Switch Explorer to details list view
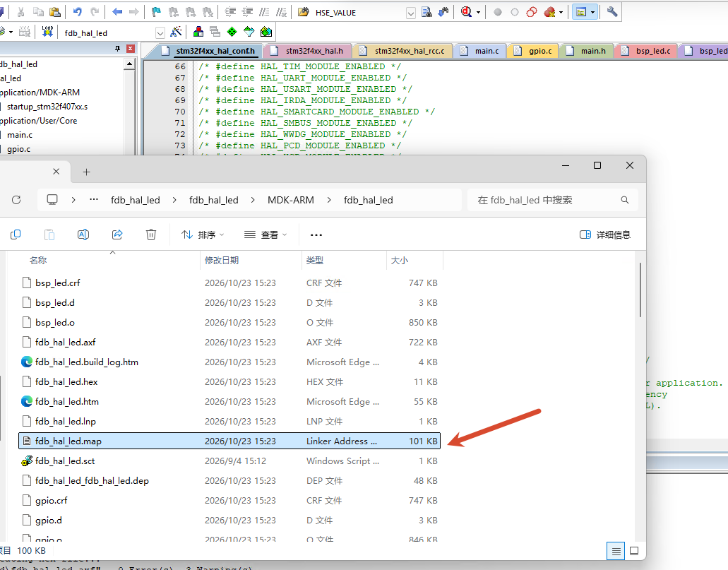This screenshot has height=570, width=728. [616, 552]
